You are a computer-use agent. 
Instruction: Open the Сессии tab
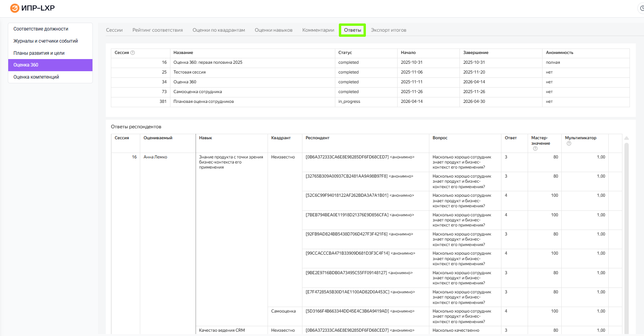click(114, 30)
